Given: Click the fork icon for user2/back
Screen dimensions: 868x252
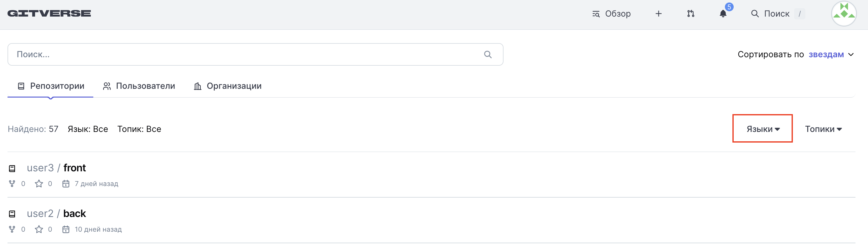Looking at the screenshot, I should click(12, 229).
